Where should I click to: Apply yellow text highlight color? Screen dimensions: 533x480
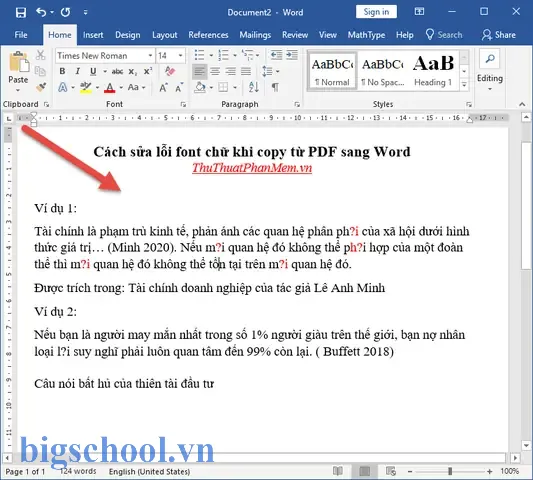point(86,87)
